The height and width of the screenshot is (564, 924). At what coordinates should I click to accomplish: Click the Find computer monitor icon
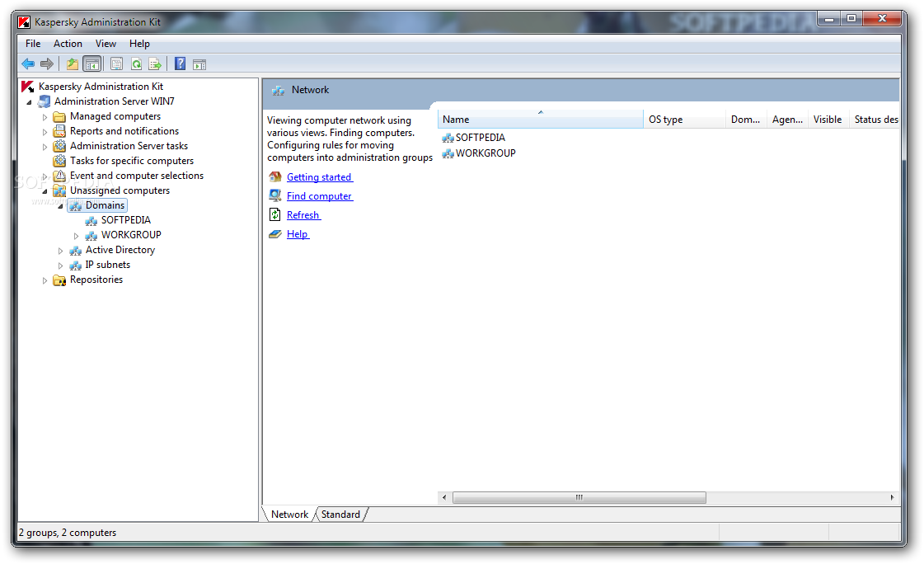275,195
